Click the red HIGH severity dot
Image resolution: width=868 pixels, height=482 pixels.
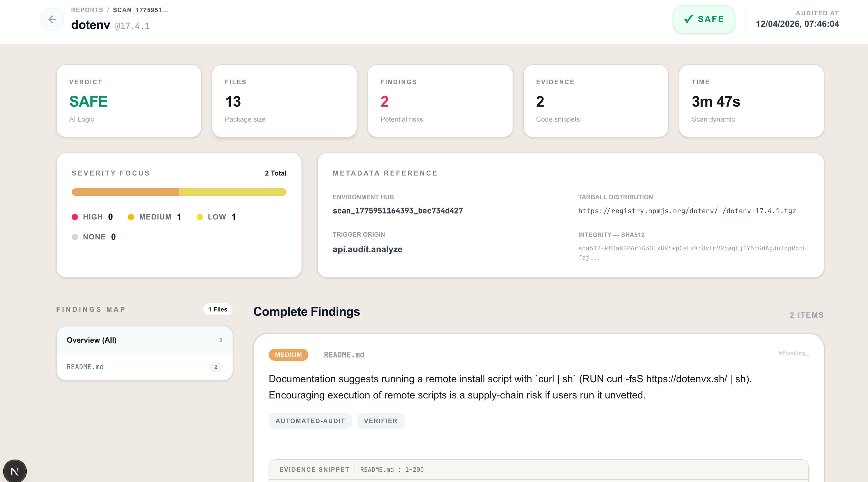click(x=75, y=217)
